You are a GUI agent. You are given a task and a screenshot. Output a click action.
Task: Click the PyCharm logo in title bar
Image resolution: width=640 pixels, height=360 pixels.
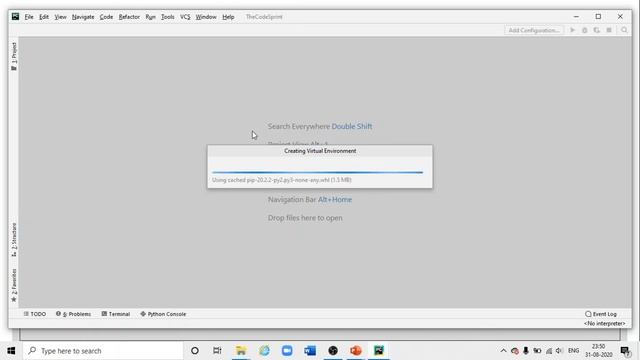(16, 17)
